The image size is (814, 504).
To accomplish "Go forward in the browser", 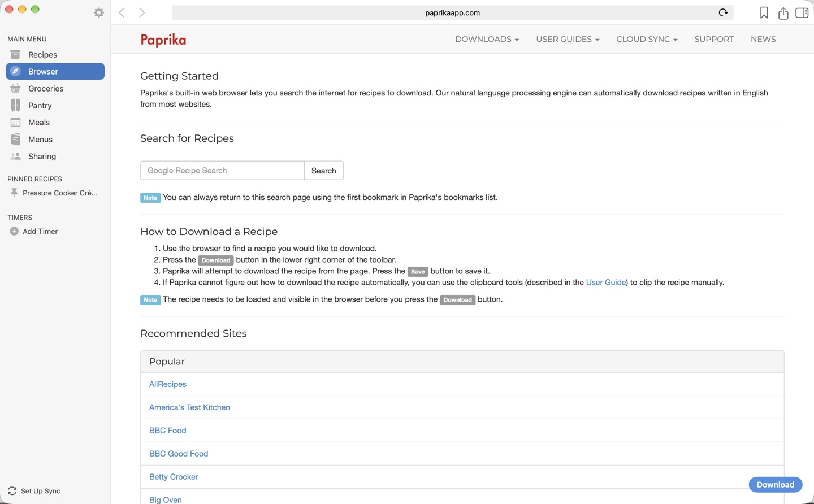I will point(142,12).
